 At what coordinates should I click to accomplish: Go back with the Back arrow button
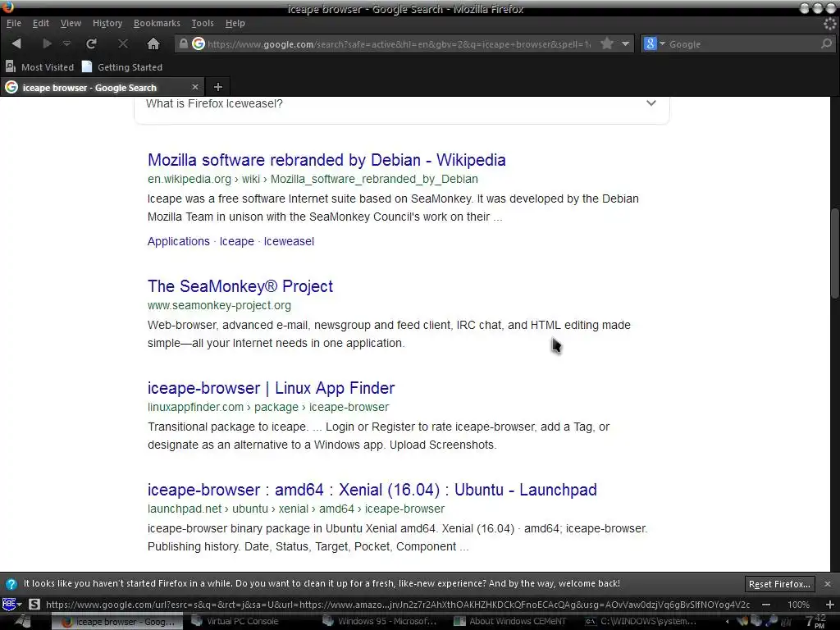16,44
